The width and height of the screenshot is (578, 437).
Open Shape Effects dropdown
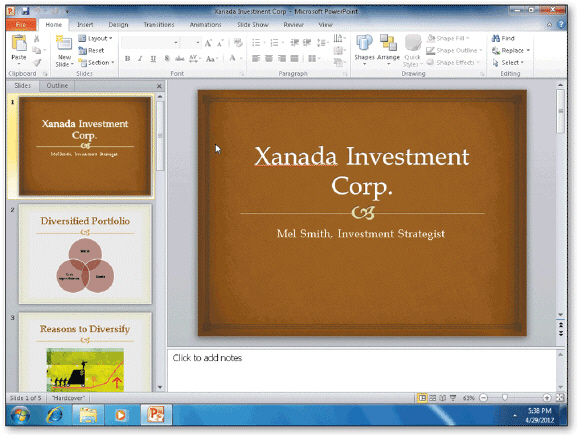point(453,63)
